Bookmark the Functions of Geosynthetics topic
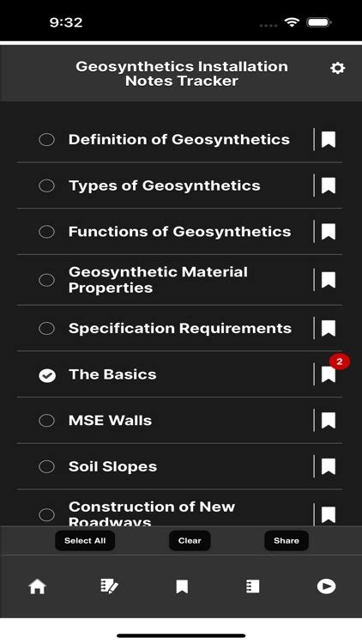The image size is (362, 644). [x=329, y=232]
